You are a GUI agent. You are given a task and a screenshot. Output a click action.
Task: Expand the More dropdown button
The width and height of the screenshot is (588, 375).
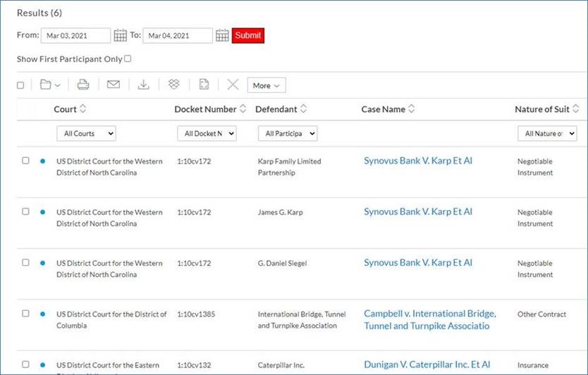267,85
